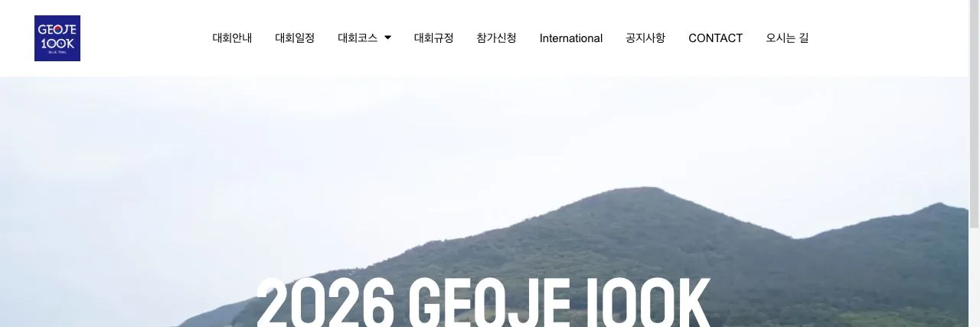980x327 pixels.
Task: Click the mountain hero banner image
Action: click(x=484, y=201)
